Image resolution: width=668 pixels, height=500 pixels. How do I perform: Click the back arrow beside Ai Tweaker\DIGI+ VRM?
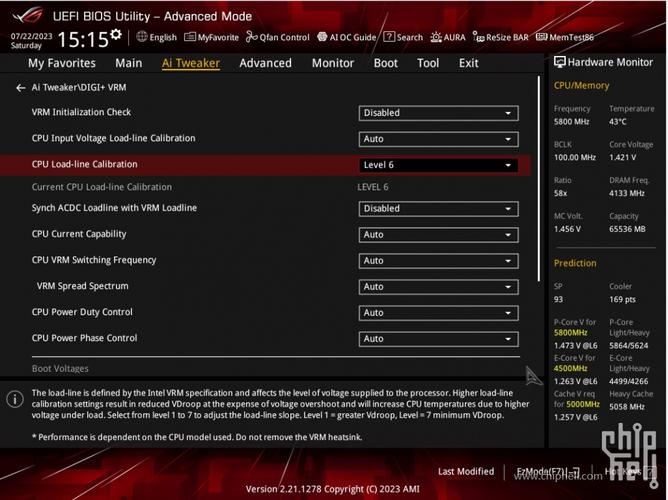point(21,88)
